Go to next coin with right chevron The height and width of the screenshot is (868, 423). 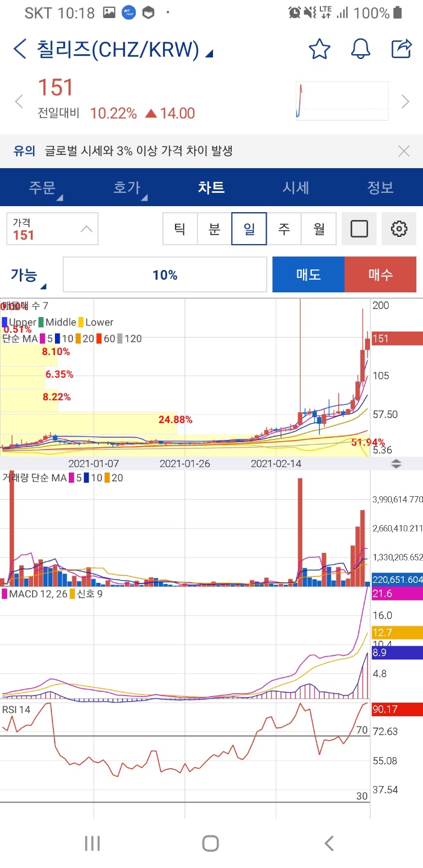click(x=406, y=101)
